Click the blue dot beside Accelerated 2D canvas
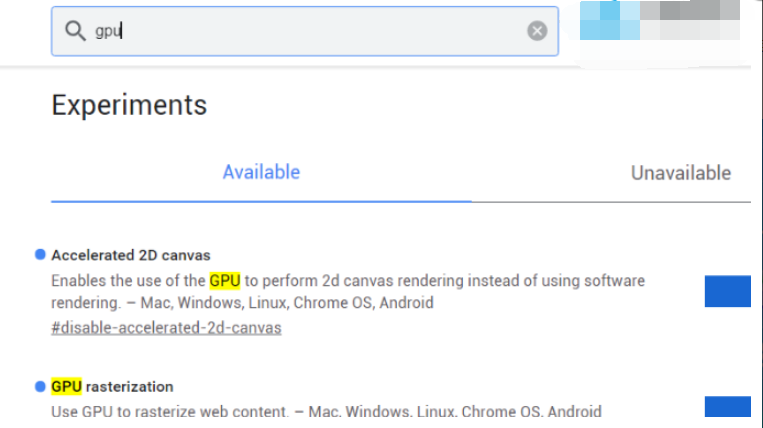Image resolution: width=763 pixels, height=428 pixels. click(x=40, y=254)
